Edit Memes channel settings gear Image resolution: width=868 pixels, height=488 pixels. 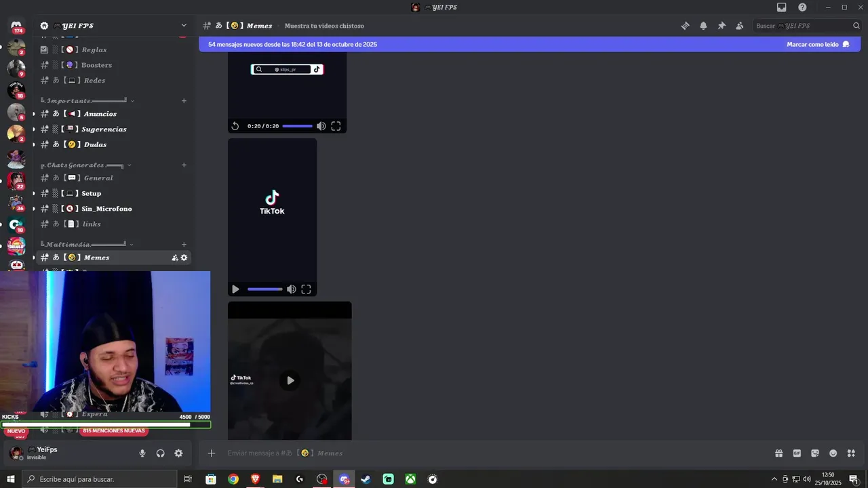pyautogui.click(x=184, y=258)
